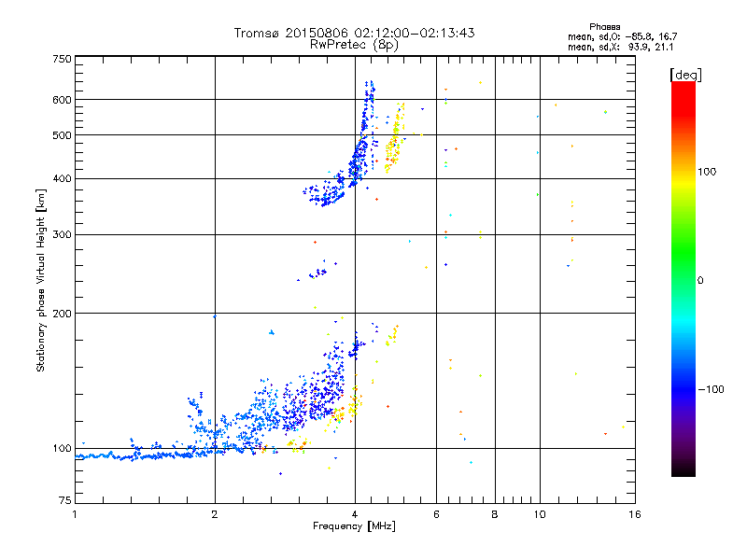
Task: Click the y-axis tick label '750'
Action: (63, 59)
